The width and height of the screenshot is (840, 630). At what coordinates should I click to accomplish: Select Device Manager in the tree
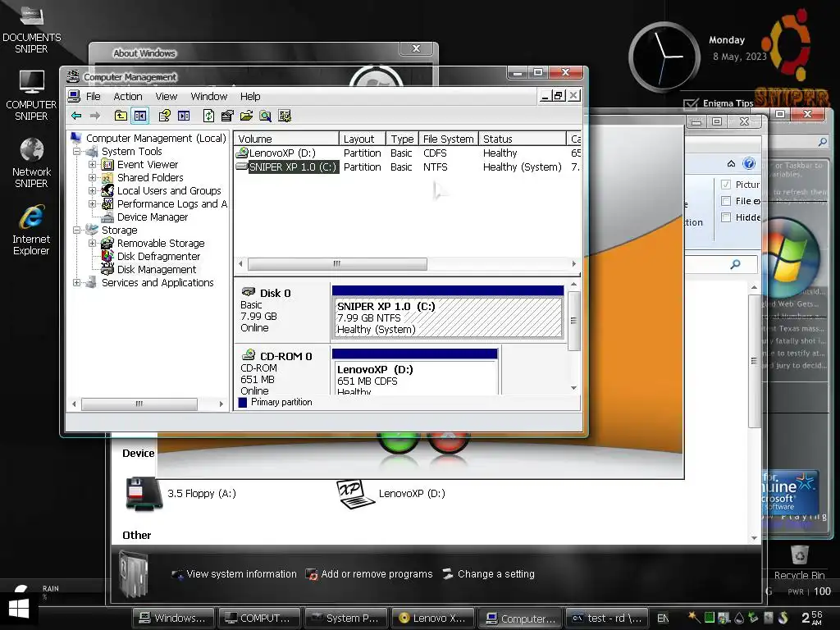coord(153,217)
